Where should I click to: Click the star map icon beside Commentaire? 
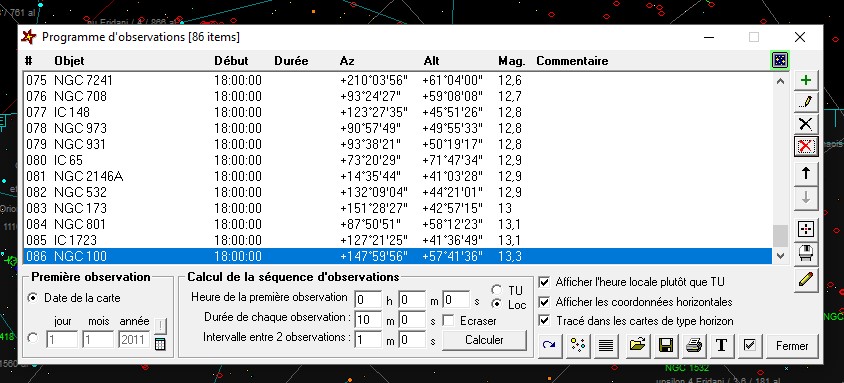point(779,60)
